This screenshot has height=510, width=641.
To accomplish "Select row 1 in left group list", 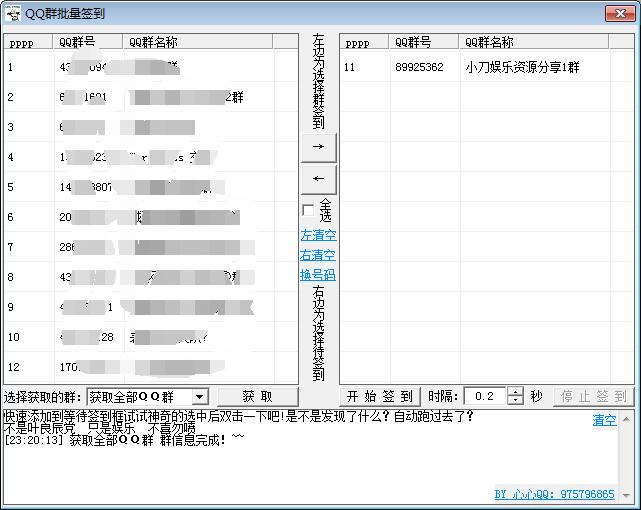I will click(x=151, y=67).
